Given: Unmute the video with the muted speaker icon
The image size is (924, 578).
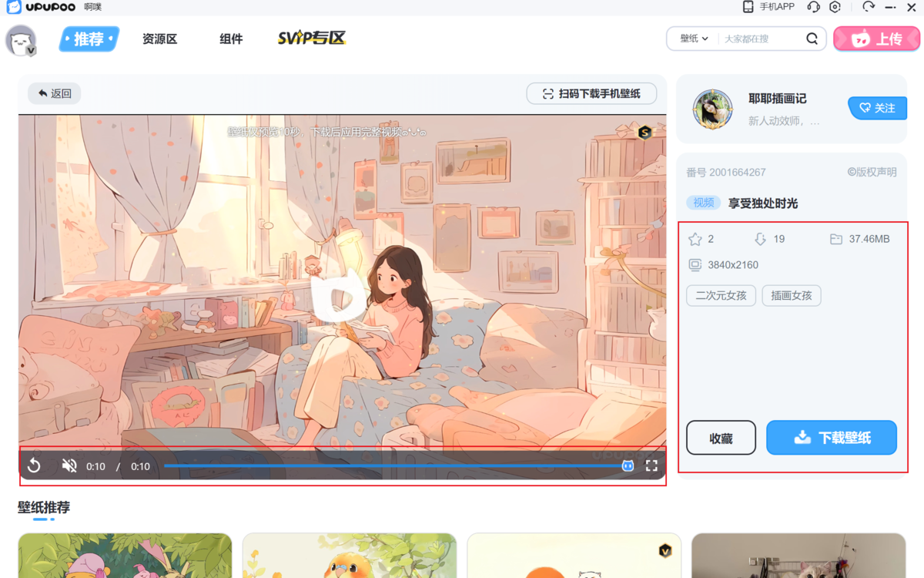Looking at the screenshot, I should [69, 465].
